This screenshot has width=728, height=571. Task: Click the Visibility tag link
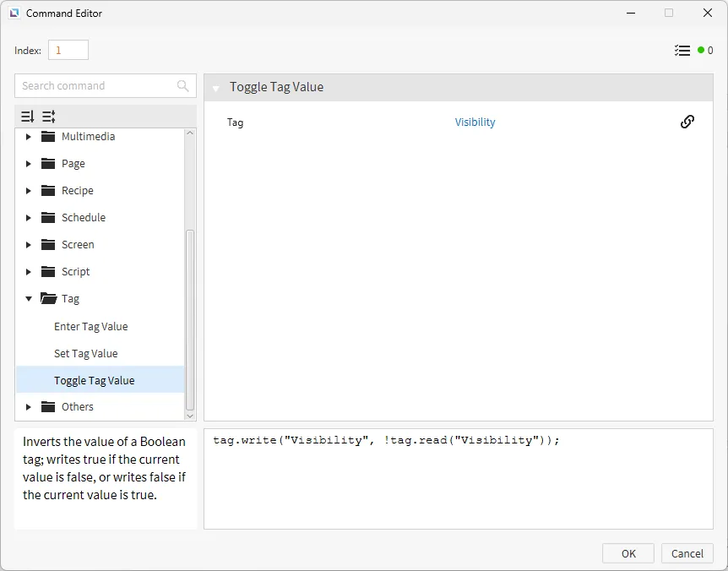pos(475,122)
